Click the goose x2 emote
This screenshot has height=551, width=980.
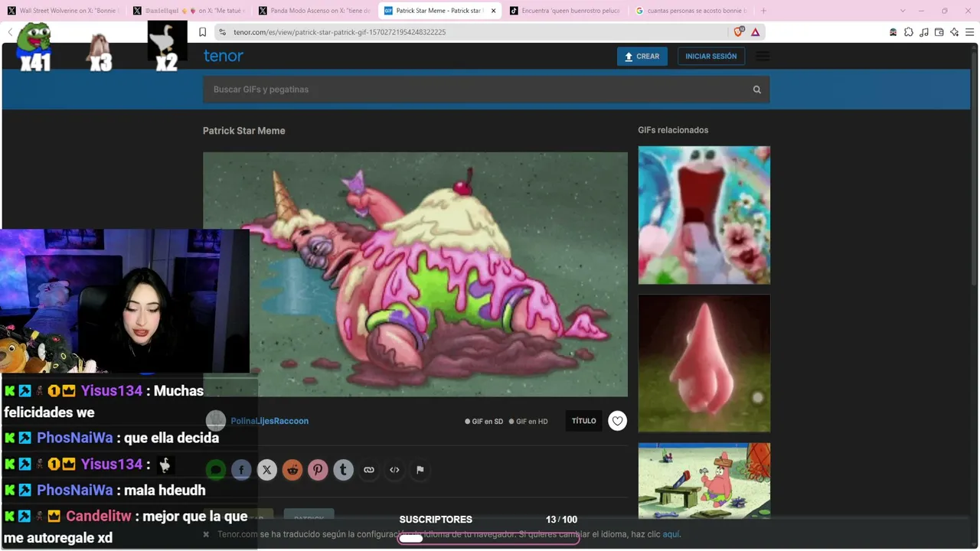click(x=167, y=46)
